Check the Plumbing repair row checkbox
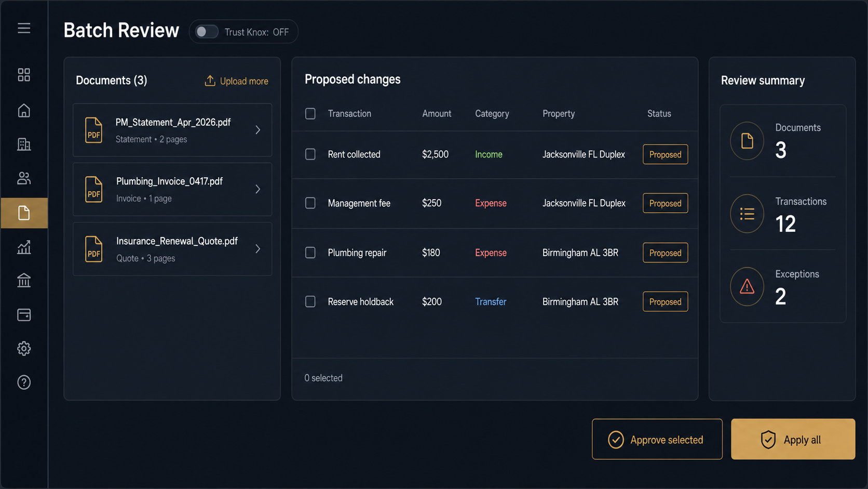 pyautogui.click(x=310, y=253)
